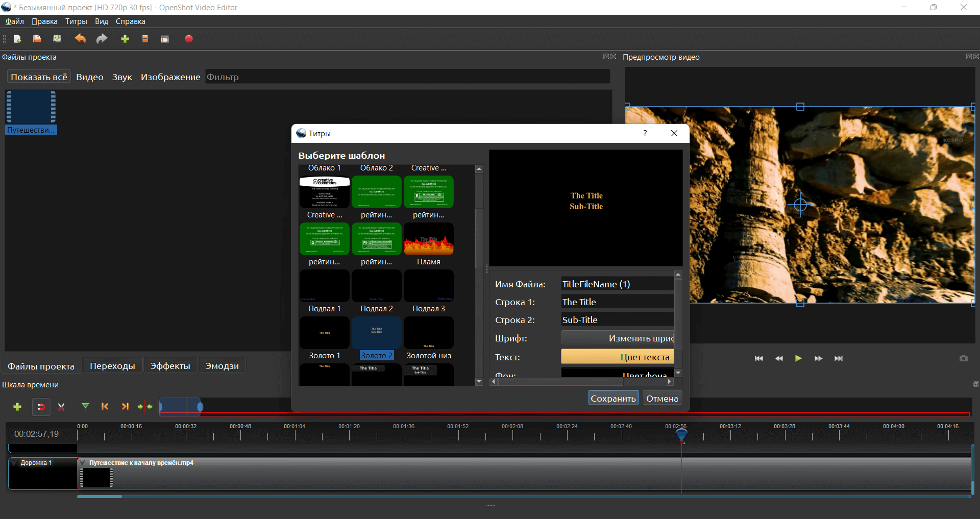This screenshot has width=980, height=519.
Task: Jump to previous marker icon
Action: (105, 407)
